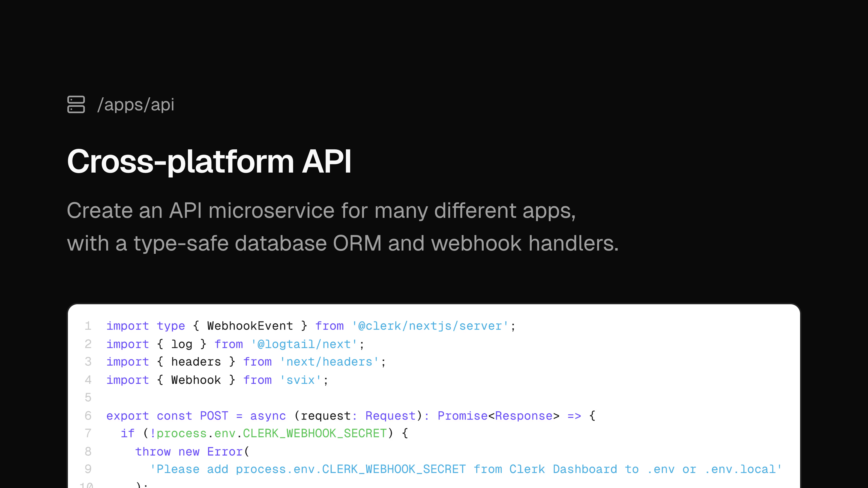This screenshot has width=868, height=488.
Task: Click the POST constant name
Action: [214, 415]
